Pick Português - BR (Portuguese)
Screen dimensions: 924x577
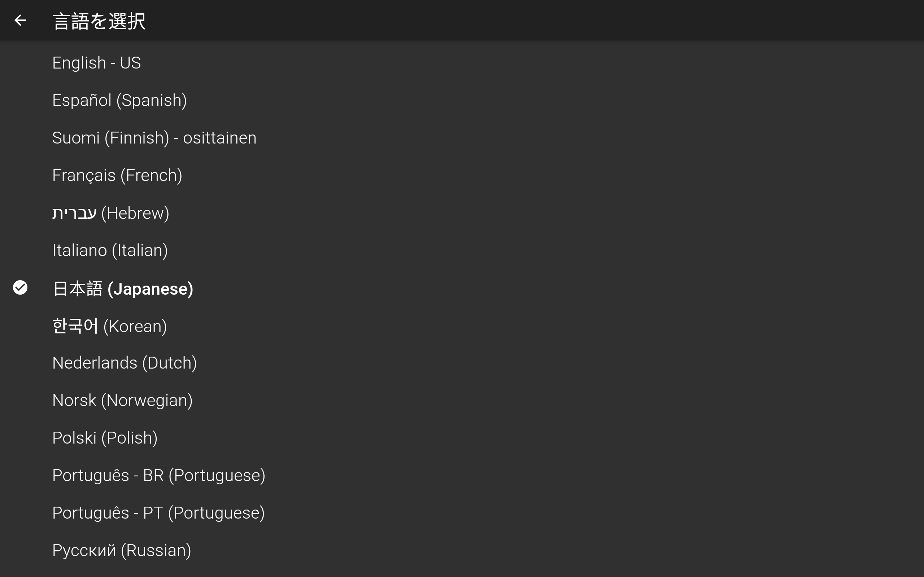(462, 476)
